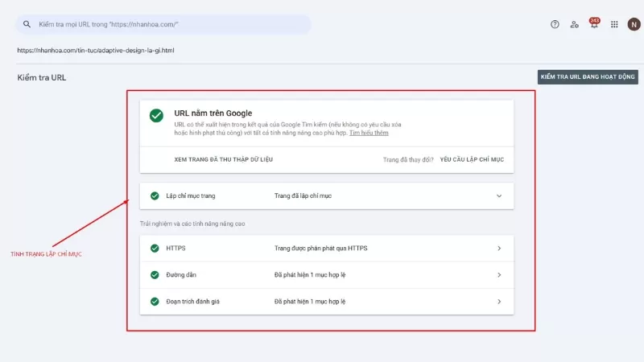
Task: Click the search magnifier icon
Action: (x=27, y=24)
